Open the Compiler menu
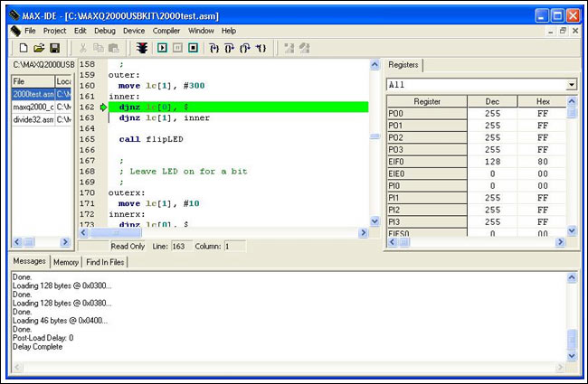This screenshot has width=588, height=384. (166, 31)
